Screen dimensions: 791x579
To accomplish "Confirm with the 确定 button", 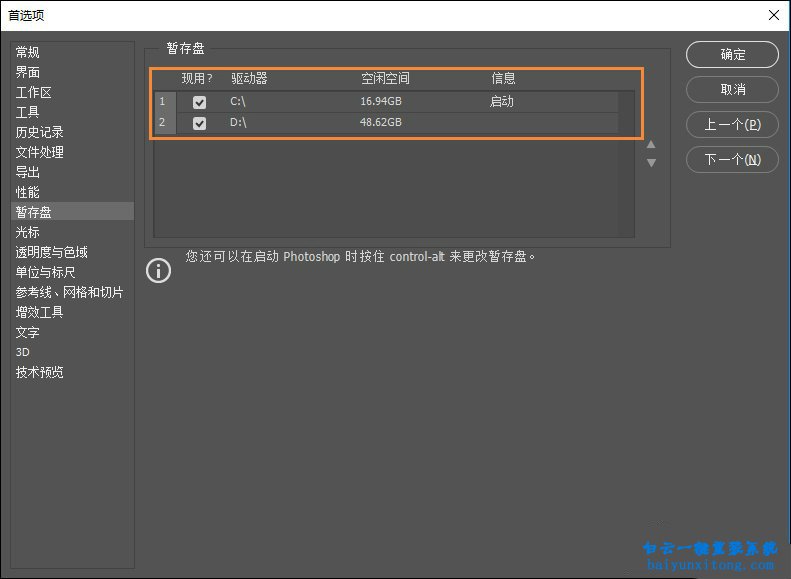I will pyautogui.click(x=732, y=54).
